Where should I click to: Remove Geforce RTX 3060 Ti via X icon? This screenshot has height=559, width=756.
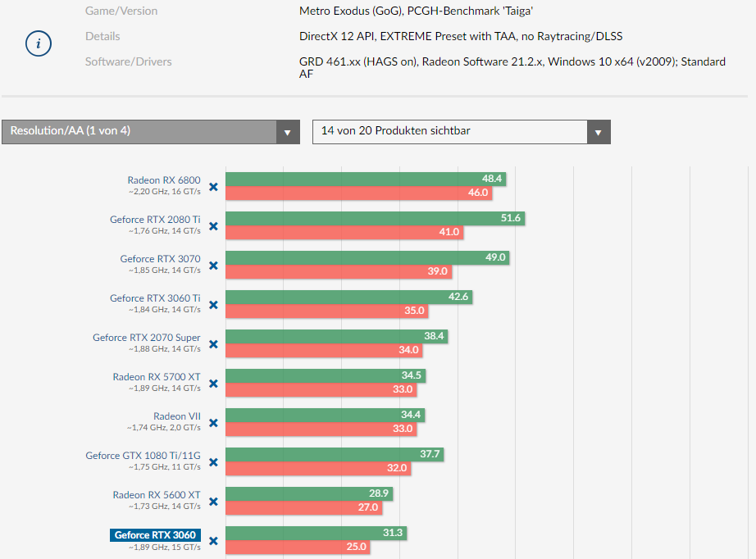coord(213,305)
